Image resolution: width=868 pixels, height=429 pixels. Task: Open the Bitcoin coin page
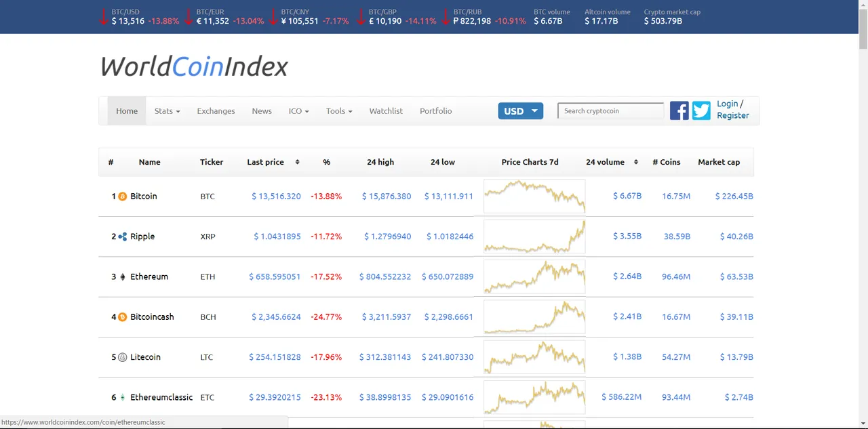(143, 197)
